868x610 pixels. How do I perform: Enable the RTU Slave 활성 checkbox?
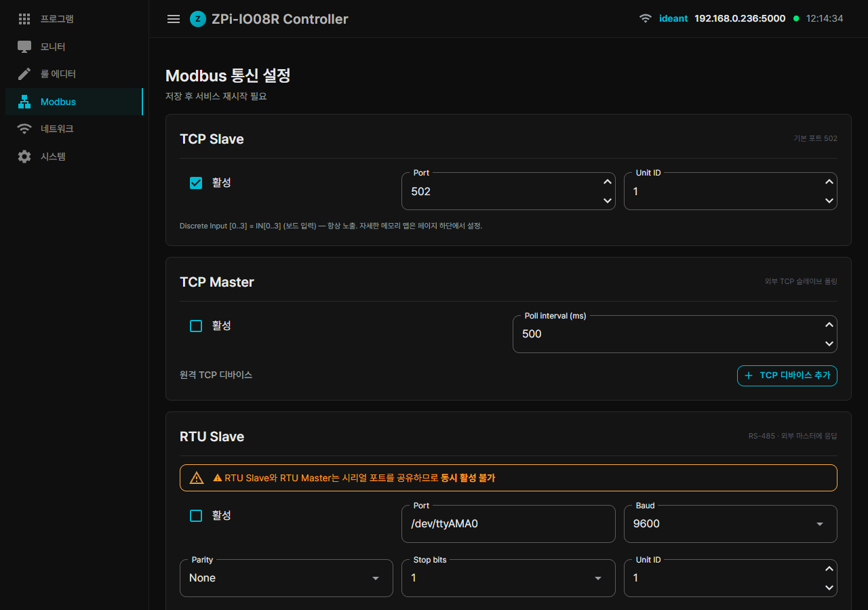[x=196, y=516]
